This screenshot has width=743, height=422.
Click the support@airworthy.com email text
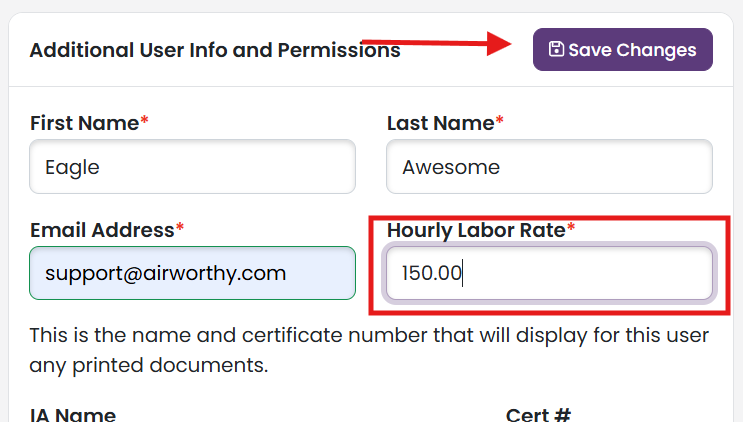pos(165,274)
